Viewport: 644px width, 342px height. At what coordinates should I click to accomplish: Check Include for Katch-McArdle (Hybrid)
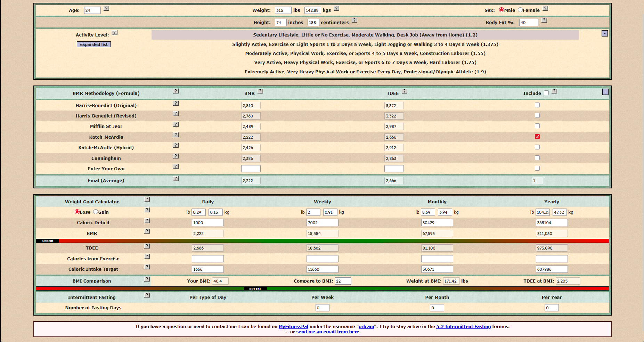(x=537, y=147)
